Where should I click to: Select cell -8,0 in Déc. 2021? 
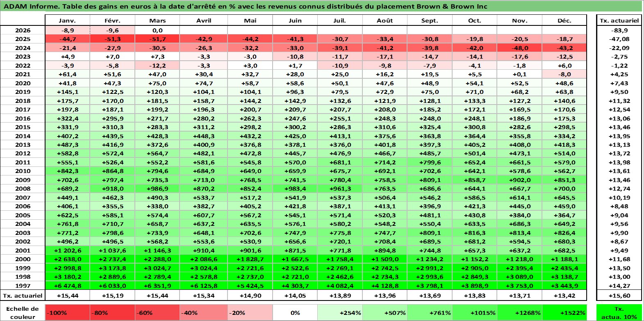click(564, 74)
